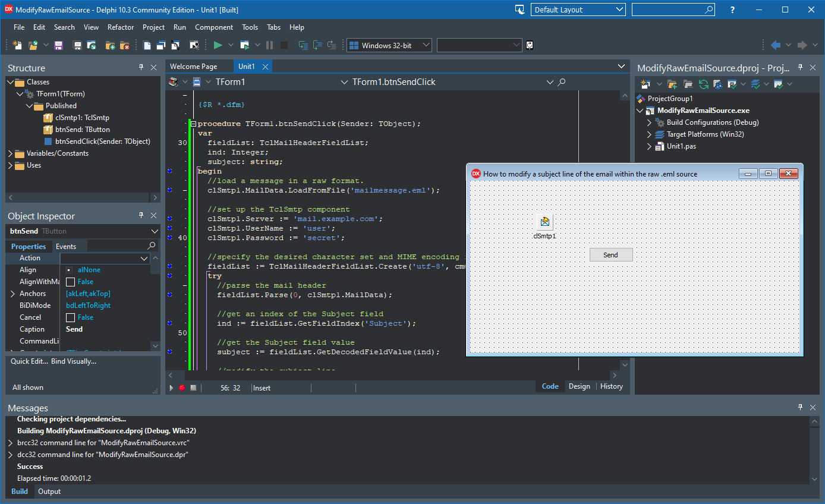Click the red record macro button

click(x=182, y=388)
